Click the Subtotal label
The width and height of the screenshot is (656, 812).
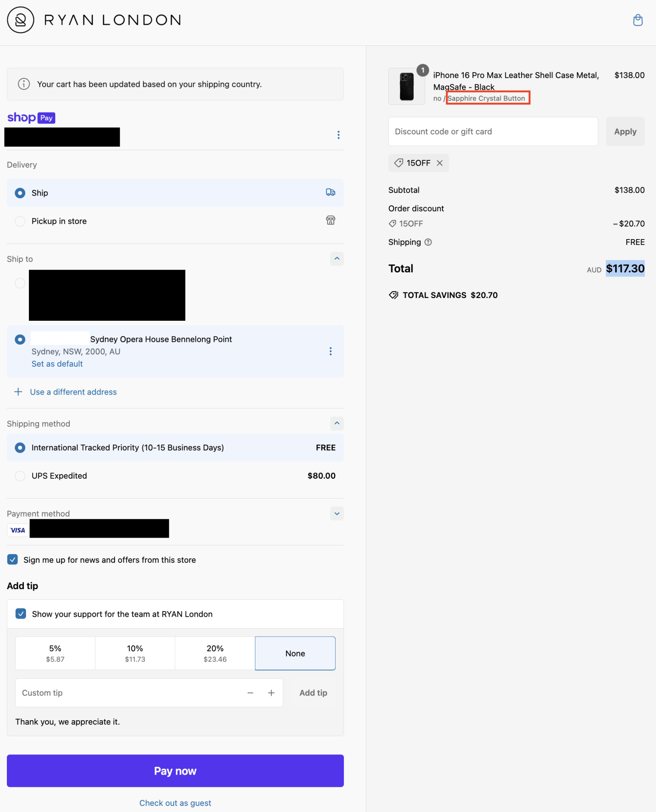(x=404, y=190)
